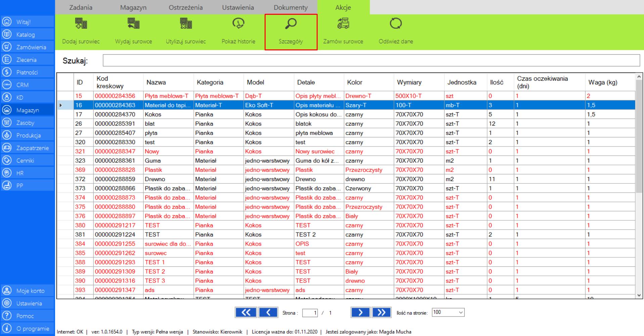
Task: Click the 'TEST 2' Detale cell, row 381
Action: [319, 235]
